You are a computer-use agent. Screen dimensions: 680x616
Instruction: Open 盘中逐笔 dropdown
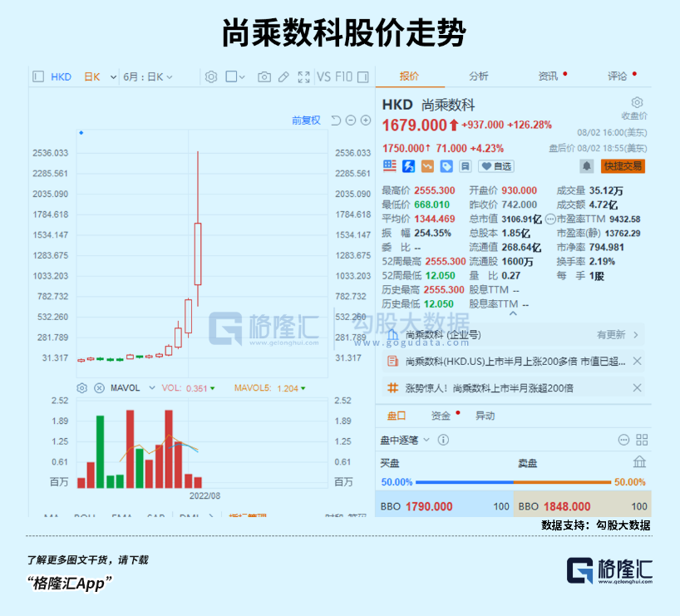tap(405, 440)
